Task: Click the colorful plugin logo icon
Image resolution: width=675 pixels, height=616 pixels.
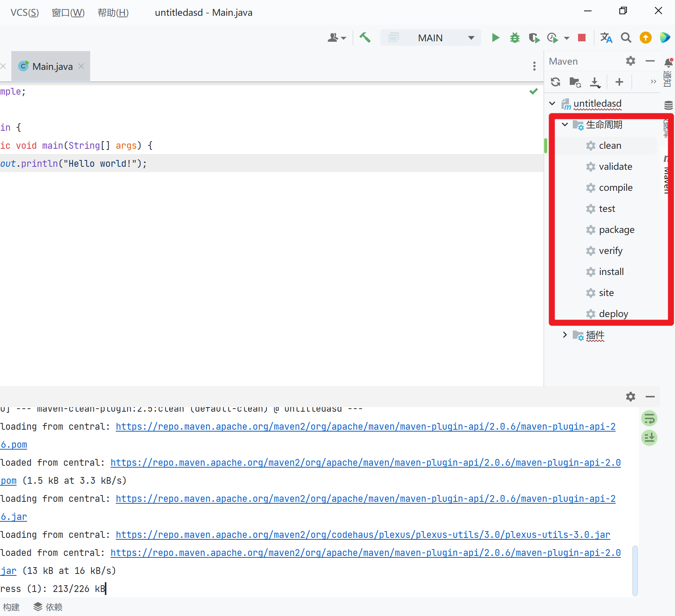Action: click(665, 38)
